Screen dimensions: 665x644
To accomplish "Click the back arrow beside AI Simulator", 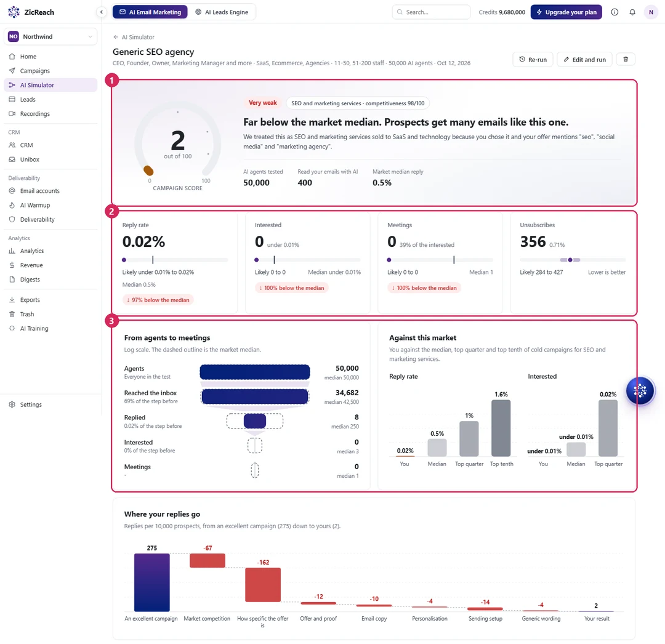I will [116, 37].
